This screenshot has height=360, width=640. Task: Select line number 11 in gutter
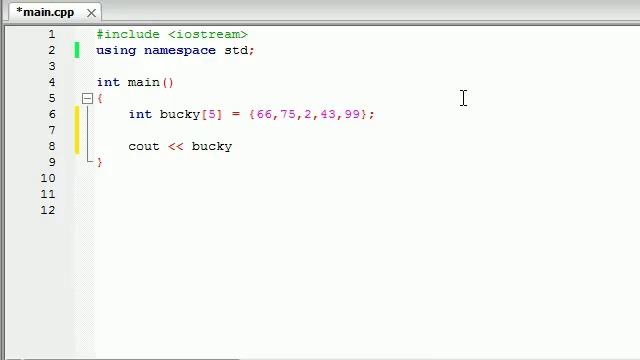point(48,194)
